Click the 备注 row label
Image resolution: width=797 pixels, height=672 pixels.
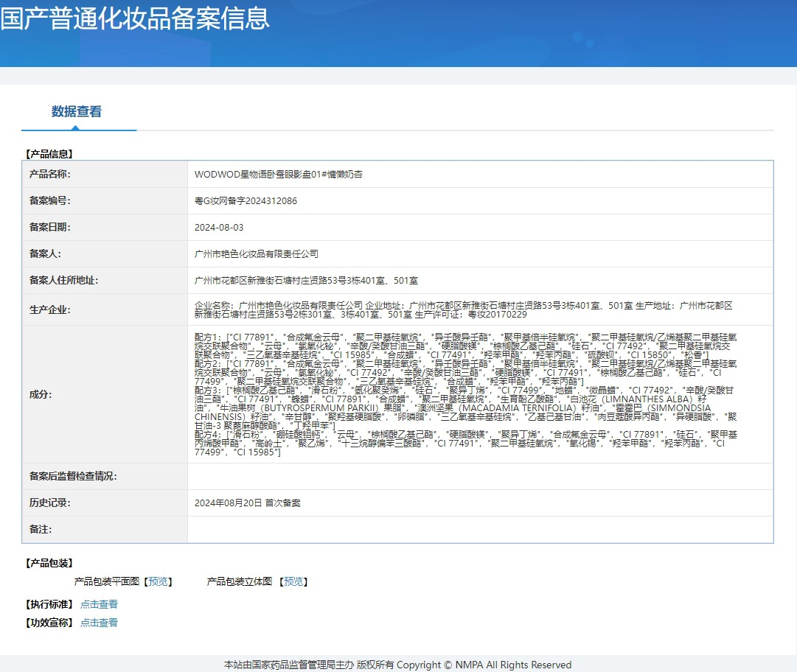(41, 529)
